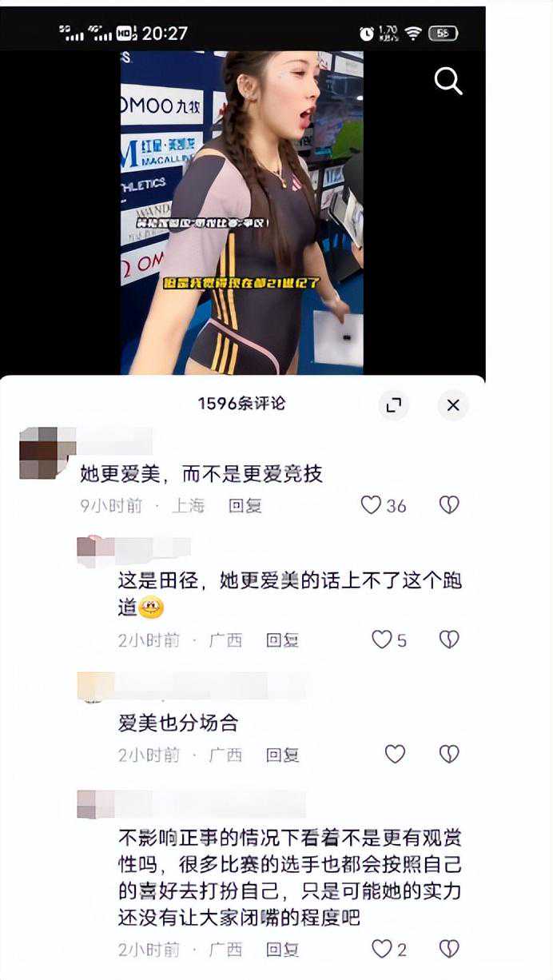Reply to the 上海 comment

(x=245, y=506)
